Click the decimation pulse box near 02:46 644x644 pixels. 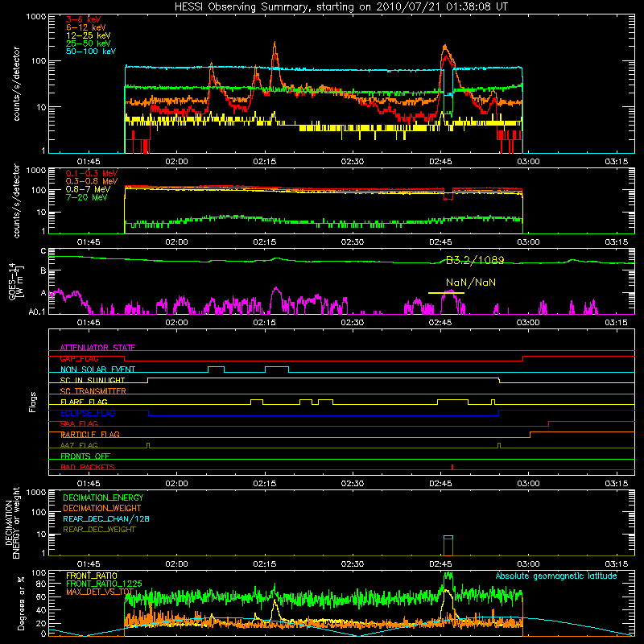click(x=448, y=546)
